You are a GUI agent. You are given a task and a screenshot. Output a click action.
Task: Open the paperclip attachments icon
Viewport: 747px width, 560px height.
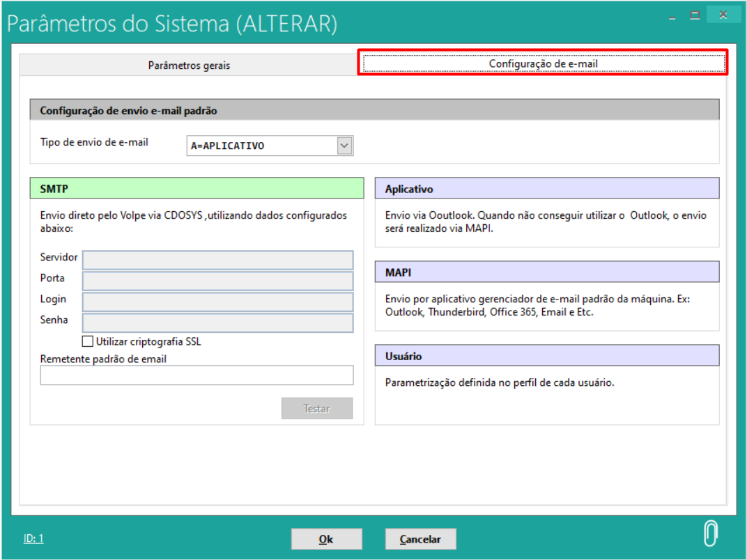tap(710, 534)
